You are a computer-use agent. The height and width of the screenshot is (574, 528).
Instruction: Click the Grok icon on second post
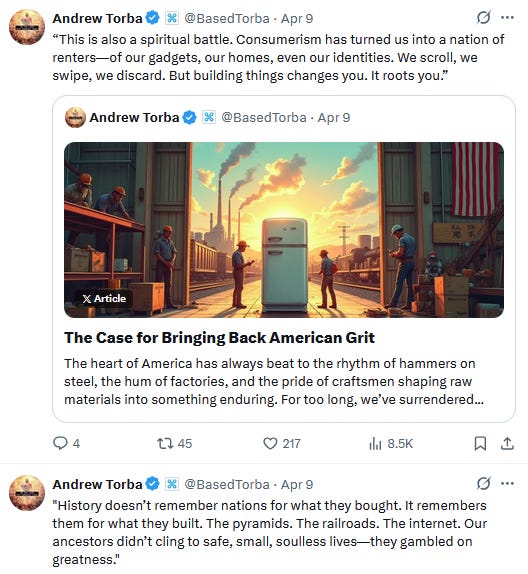[483, 484]
